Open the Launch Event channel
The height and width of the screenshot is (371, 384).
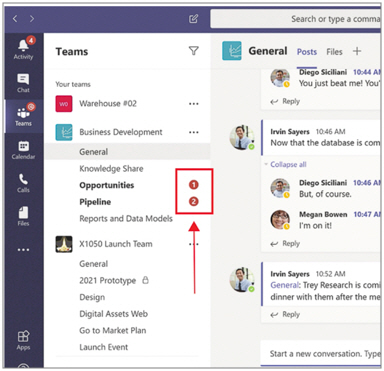point(104,347)
